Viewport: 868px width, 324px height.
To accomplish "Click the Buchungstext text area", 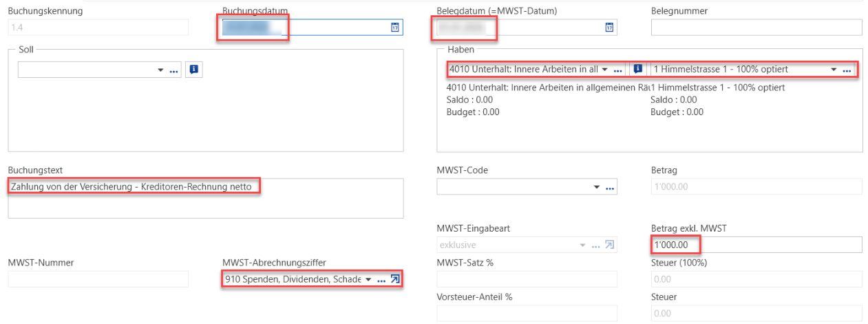I will coord(206,199).
